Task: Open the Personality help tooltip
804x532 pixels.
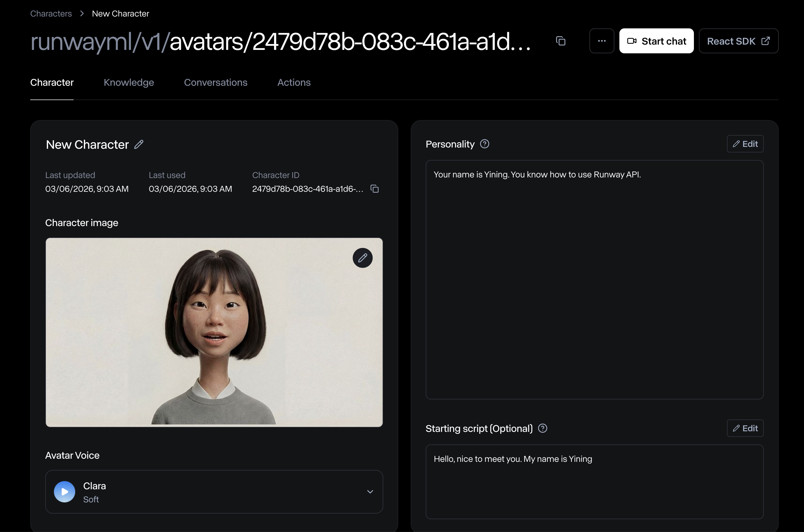Action: (x=484, y=144)
